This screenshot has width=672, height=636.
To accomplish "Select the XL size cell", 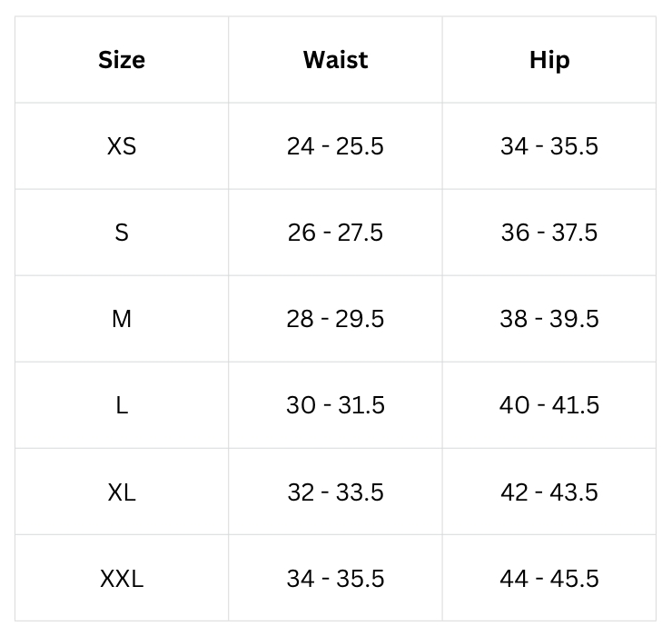I will (122, 492).
